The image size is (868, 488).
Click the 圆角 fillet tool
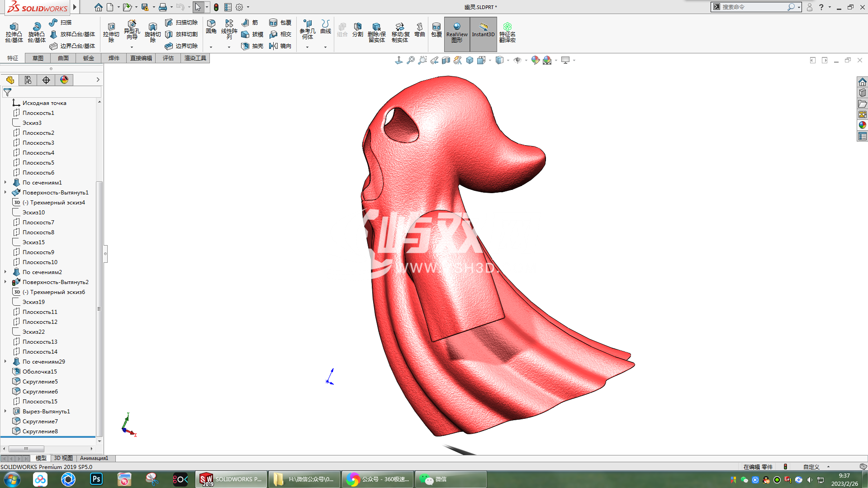point(211,27)
